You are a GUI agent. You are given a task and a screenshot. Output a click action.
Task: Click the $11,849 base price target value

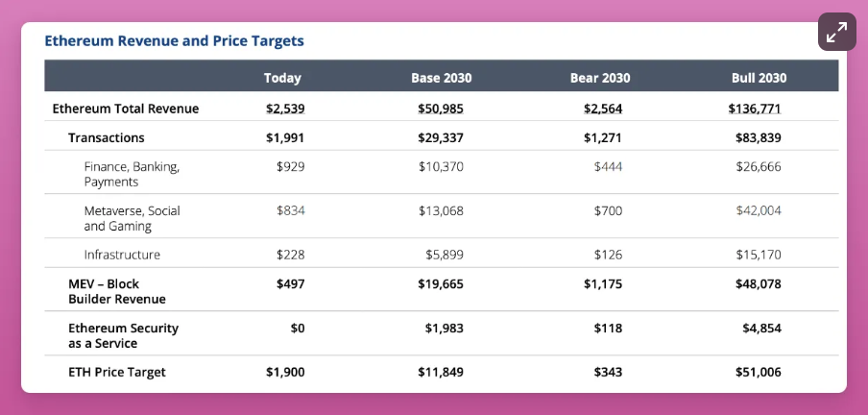[x=441, y=372]
